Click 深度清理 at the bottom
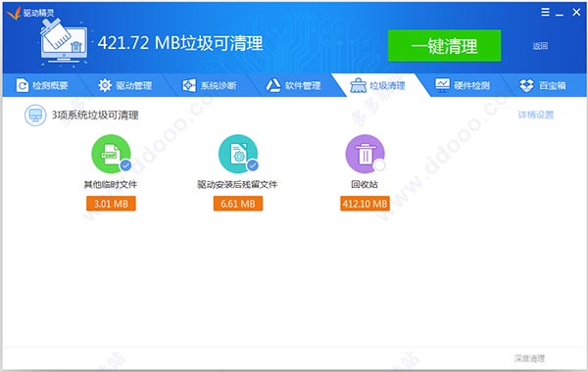588x372 pixels. [x=529, y=358]
